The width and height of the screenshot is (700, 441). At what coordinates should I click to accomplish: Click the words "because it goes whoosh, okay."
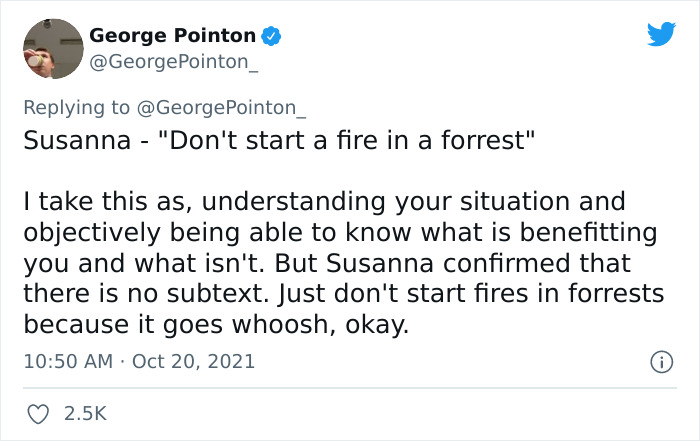216,327
